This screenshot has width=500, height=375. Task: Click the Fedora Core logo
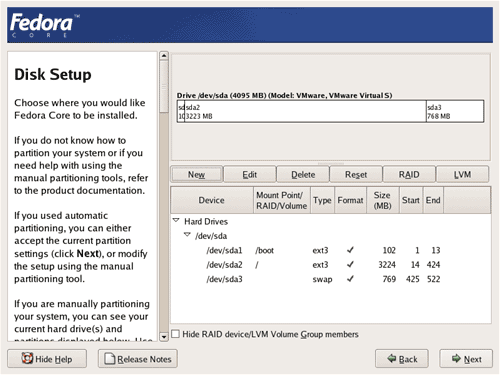click(45, 25)
